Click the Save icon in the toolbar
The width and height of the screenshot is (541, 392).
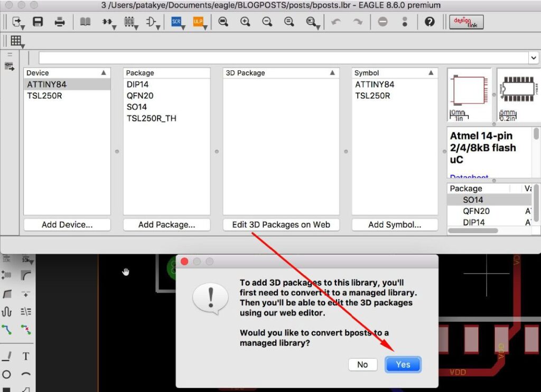pyautogui.click(x=38, y=22)
